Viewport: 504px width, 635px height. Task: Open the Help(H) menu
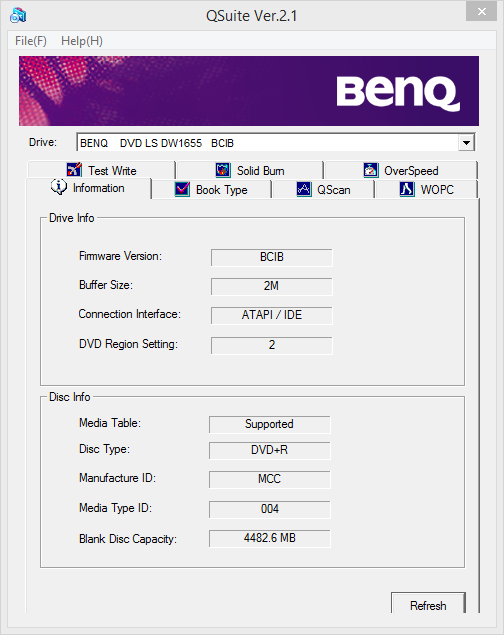(x=82, y=41)
